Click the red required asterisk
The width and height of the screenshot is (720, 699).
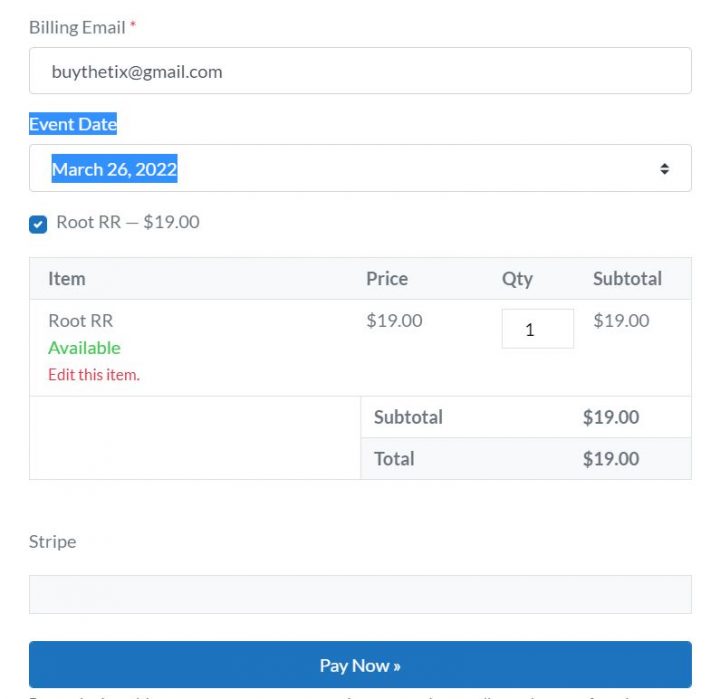click(133, 26)
